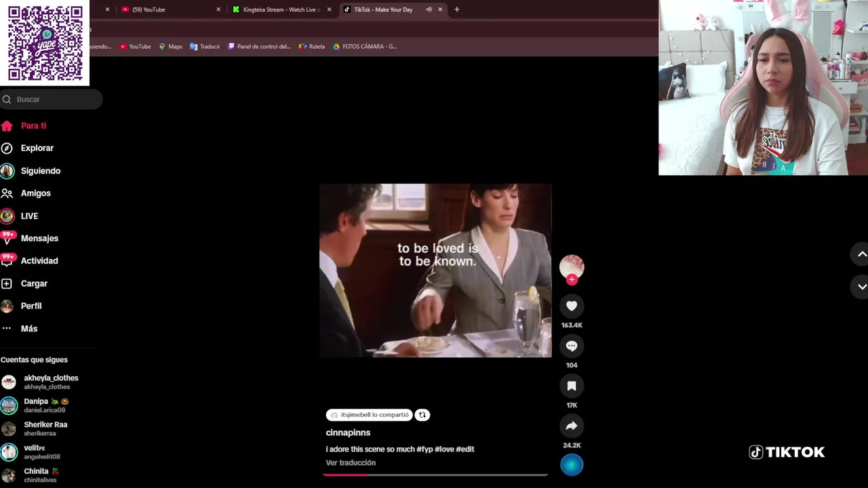This screenshot has width=868, height=488.
Task: Click the #edit hashtag
Action: (x=465, y=449)
